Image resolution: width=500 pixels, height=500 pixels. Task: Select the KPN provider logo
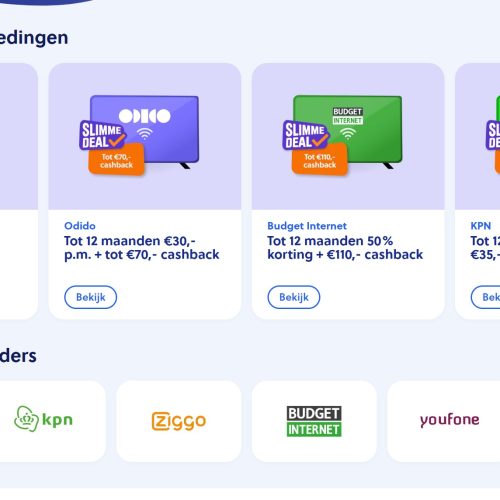tap(43, 419)
